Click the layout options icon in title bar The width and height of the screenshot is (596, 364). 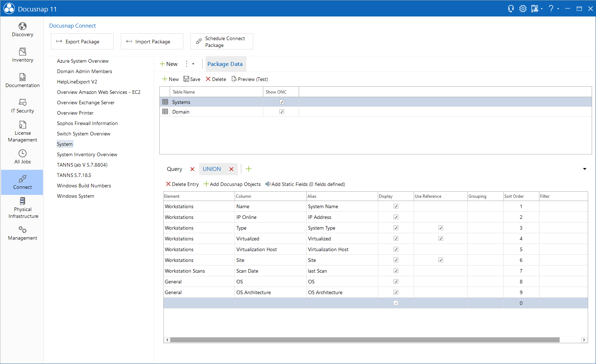[534, 9]
